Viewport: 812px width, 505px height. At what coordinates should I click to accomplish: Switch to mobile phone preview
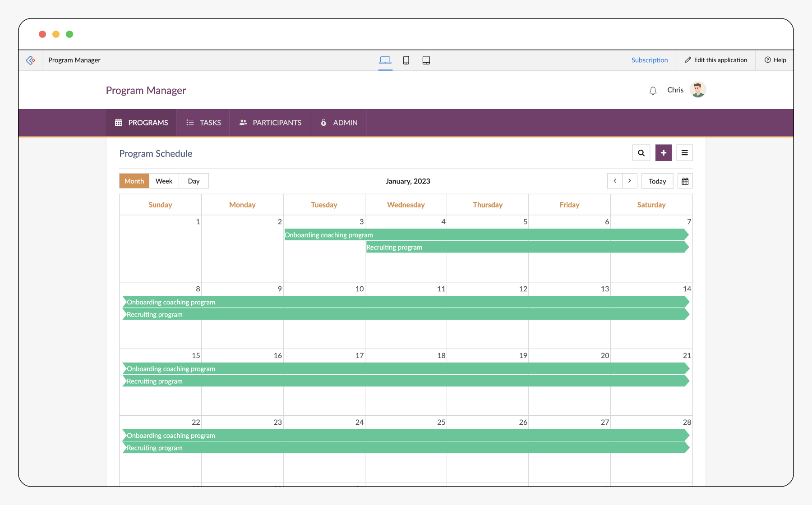[x=406, y=60]
